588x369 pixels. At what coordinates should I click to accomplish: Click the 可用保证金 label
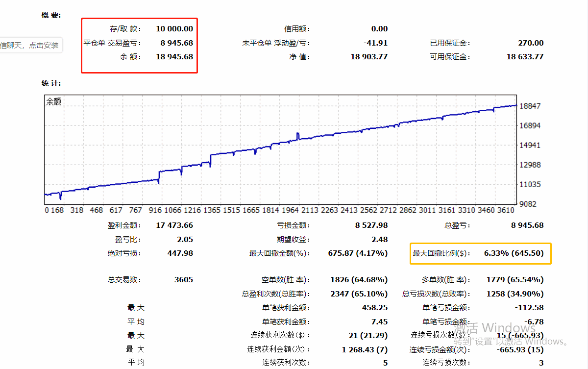(450, 57)
